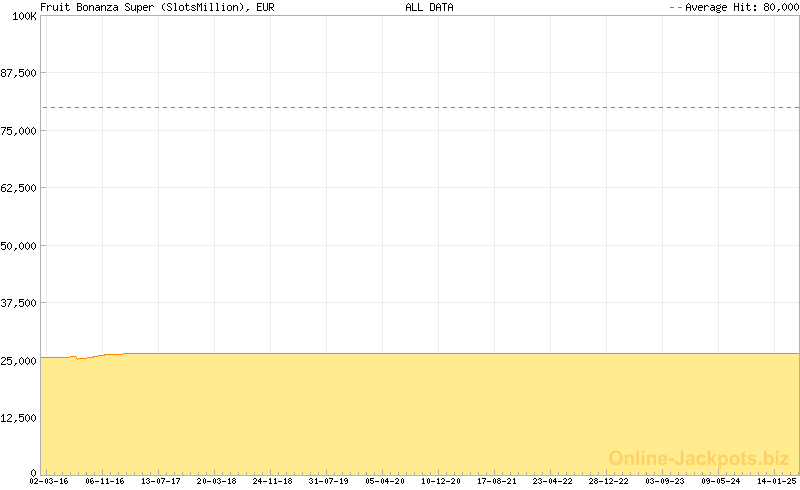
Task: Click the 12,500 y-axis label
Action: click(19, 418)
